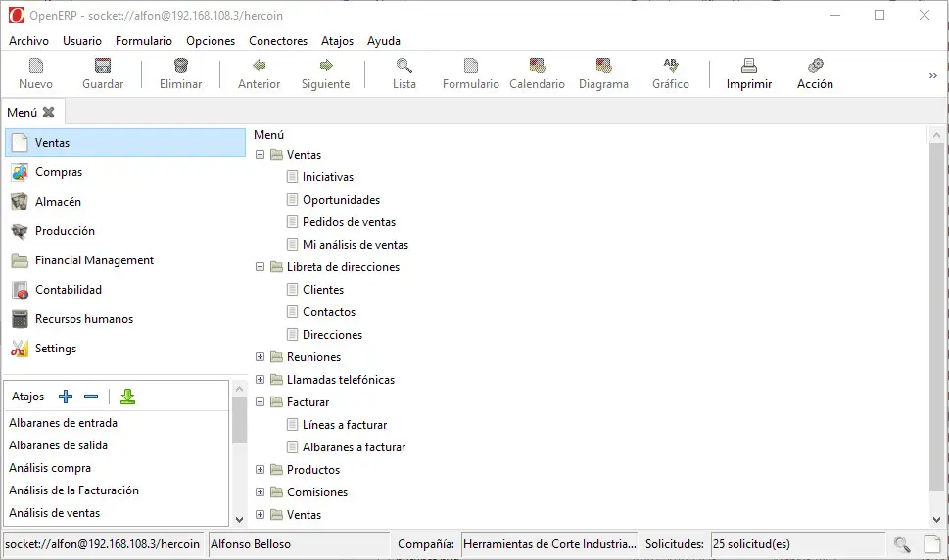Image resolution: width=949 pixels, height=560 pixels.
Task: Click the Compañía name field
Action: [x=549, y=543]
